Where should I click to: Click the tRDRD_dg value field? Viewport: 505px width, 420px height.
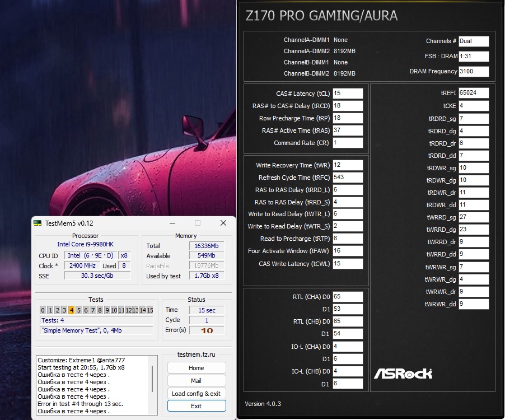click(x=474, y=131)
